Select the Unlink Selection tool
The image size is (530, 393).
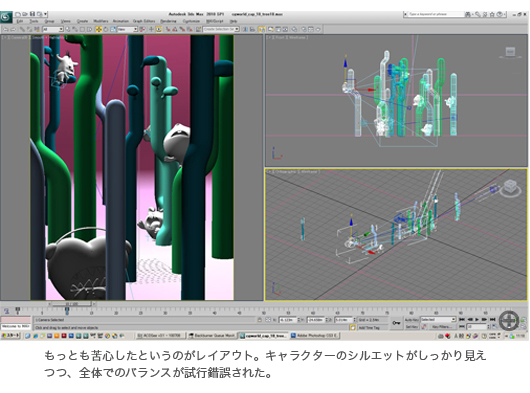coord(29,29)
